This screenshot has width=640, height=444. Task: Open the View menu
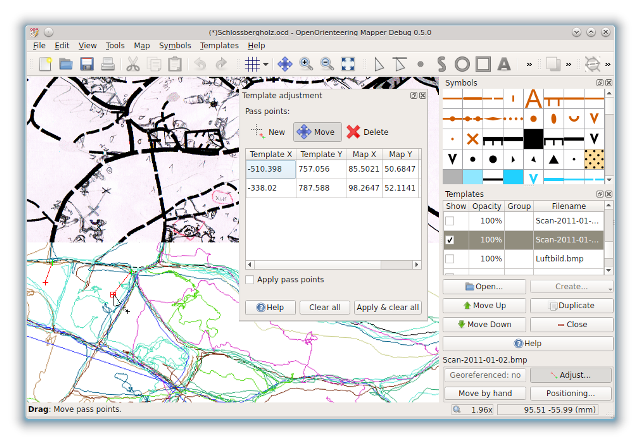point(87,45)
